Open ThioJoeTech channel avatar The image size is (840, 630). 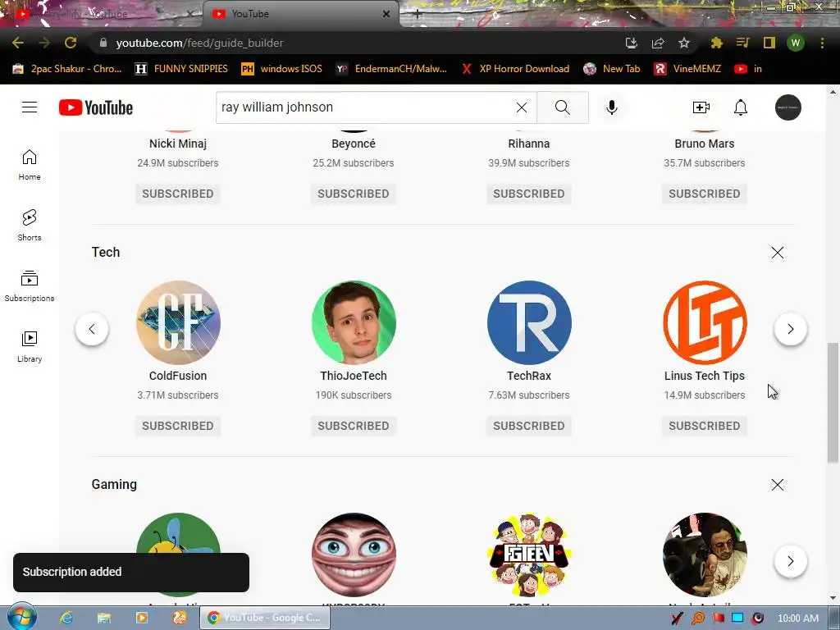click(x=354, y=322)
